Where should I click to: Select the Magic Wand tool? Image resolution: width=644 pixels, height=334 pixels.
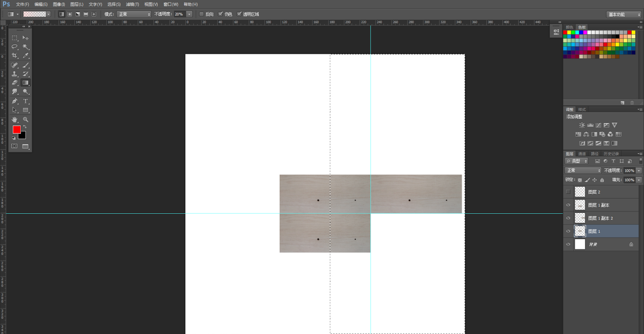(25, 47)
